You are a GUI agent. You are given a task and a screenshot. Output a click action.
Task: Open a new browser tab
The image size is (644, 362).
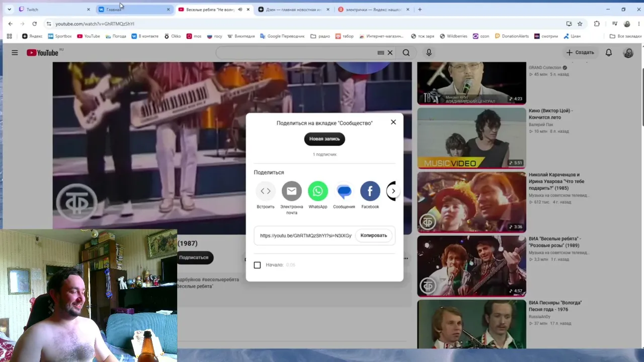(420, 10)
